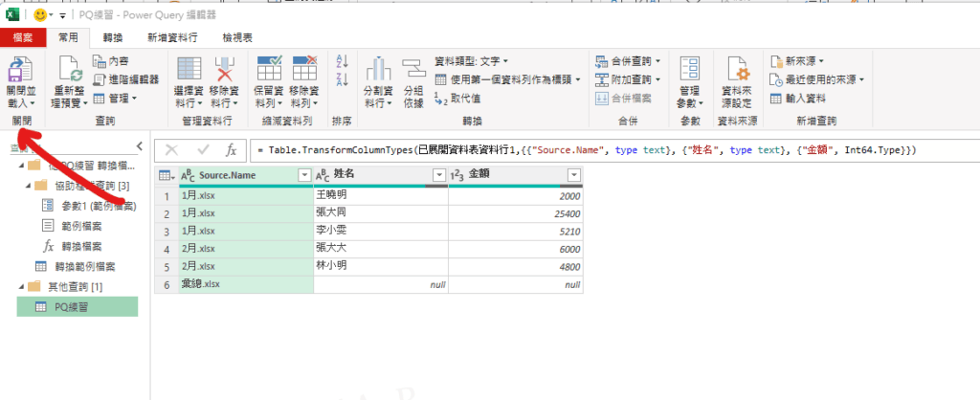Collapse the 其他查詢 [1] folder
The image size is (980, 400).
[21, 287]
